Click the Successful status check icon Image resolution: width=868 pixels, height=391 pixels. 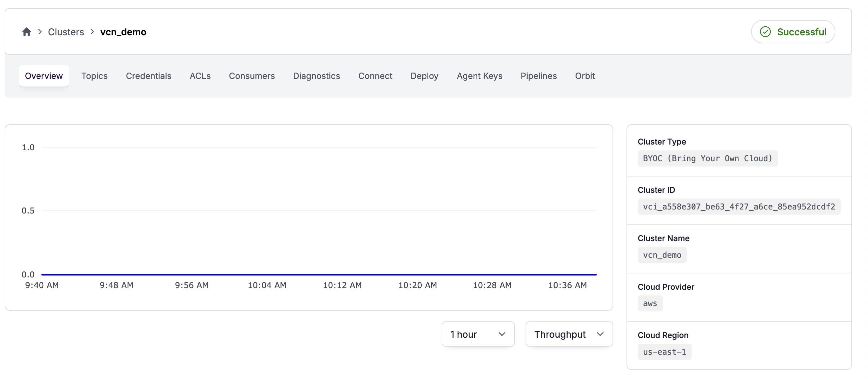[765, 32]
